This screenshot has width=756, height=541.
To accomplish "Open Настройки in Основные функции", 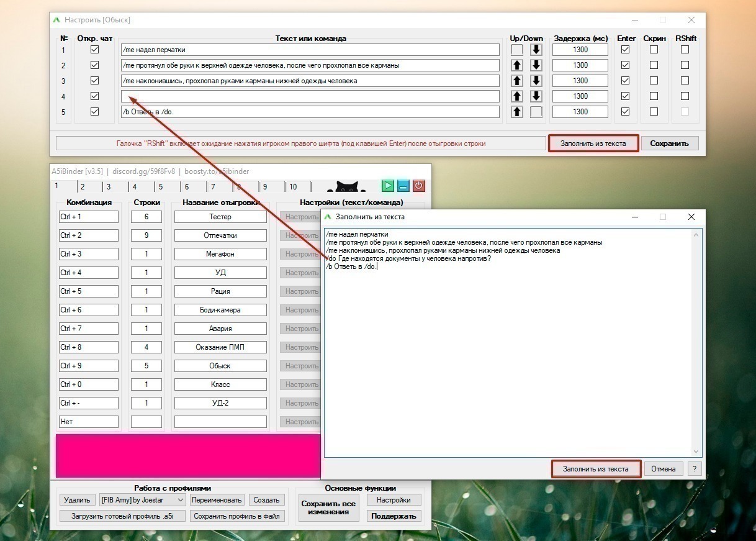I will [394, 499].
